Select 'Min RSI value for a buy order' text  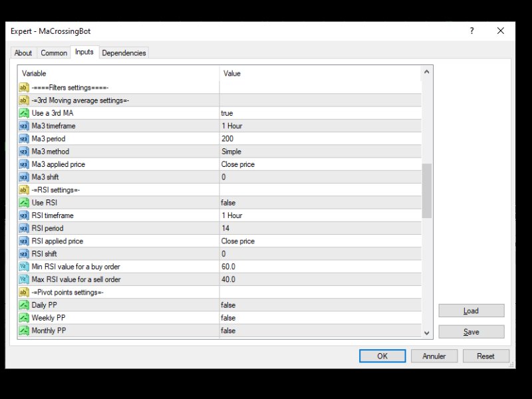click(x=76, y=267)
